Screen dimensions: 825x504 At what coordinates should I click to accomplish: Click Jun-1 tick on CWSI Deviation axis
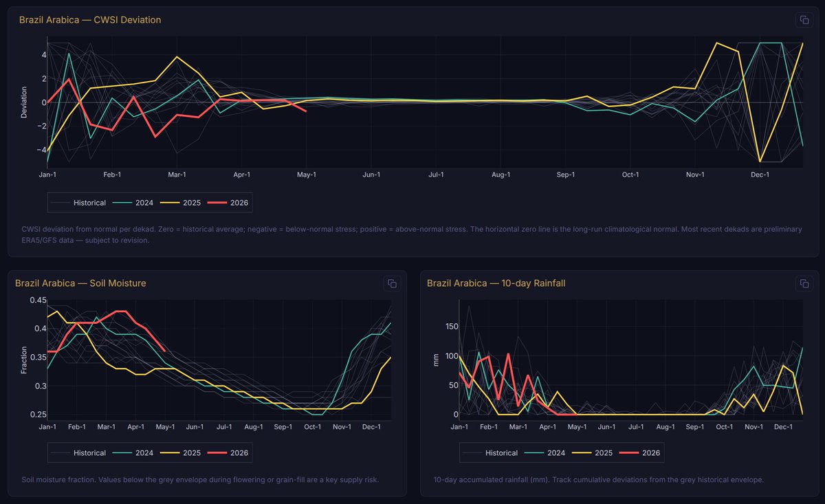point(372,175)
